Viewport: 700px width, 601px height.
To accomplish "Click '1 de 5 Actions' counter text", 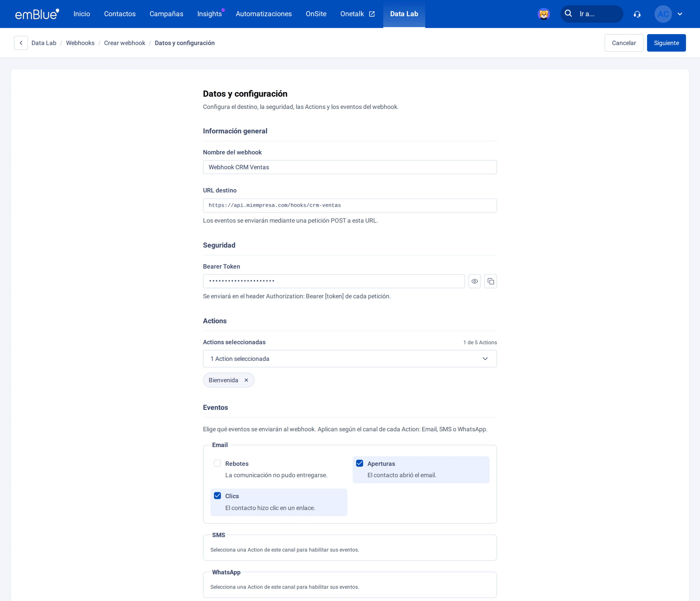I will pyautogui.click(x=480, y=342).
